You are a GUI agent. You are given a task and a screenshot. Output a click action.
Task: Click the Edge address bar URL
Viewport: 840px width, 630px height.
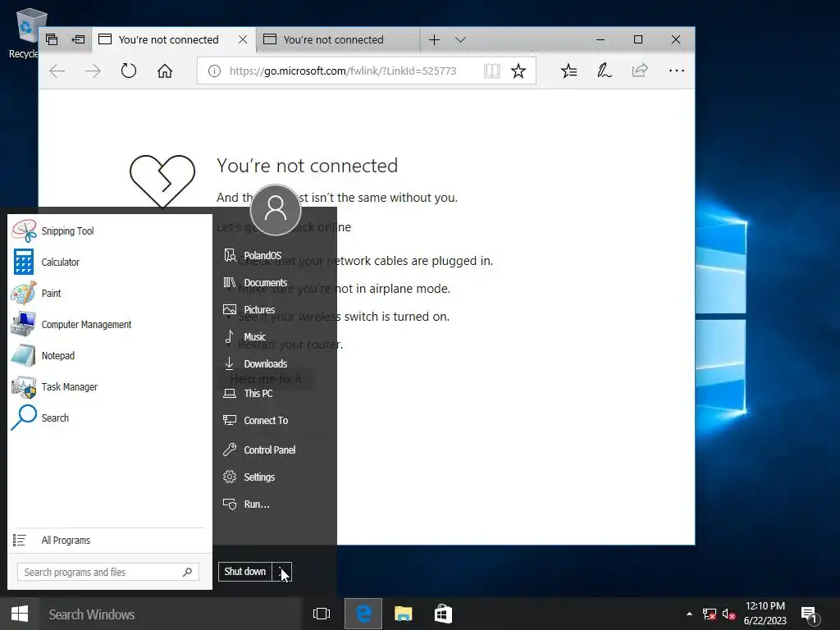coord(343,71)
